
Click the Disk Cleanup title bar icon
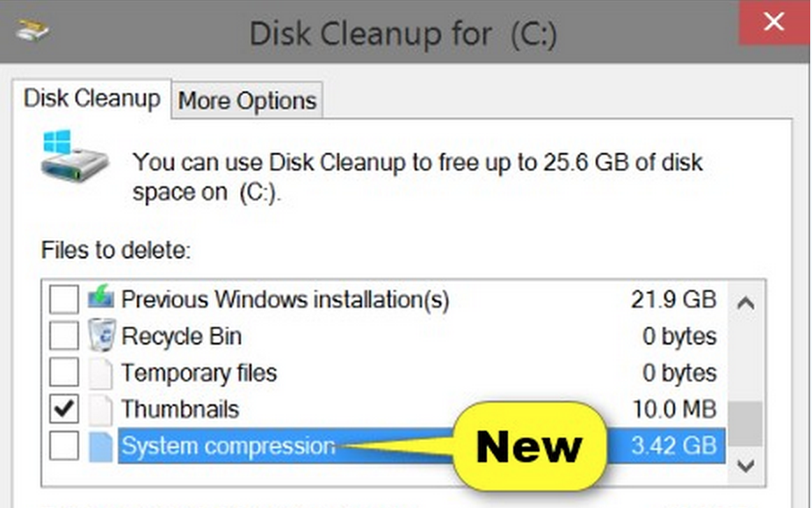tap(33, 30)
